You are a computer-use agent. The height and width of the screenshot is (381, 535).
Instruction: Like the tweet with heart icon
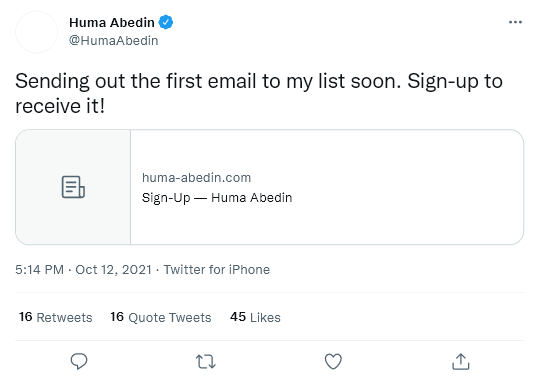[x=333, y=362]
